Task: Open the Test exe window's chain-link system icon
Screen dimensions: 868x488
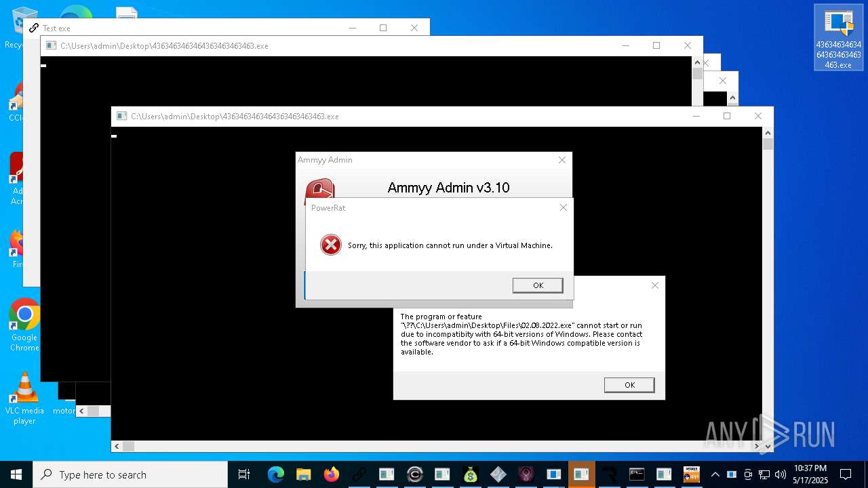Action: [33, 28]
